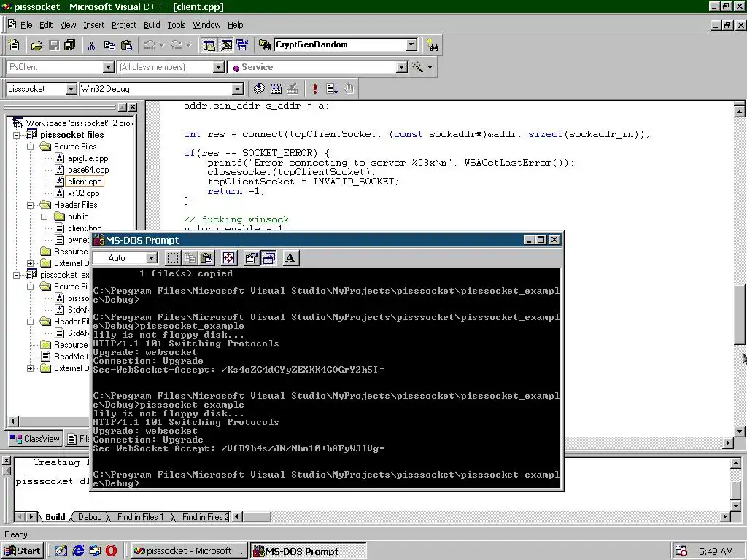The image size is (747, 560).
Task: Click the Start button
Action: click(23, 551)
